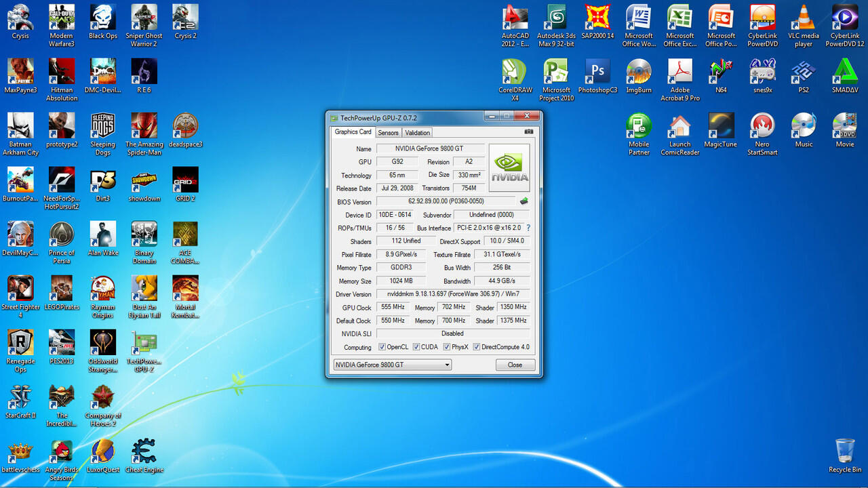Image resolution: width=868 pixels, height=488 pixels.
Task: Select Sniper Ghost Warrior 2 icon
Action: 144,26
